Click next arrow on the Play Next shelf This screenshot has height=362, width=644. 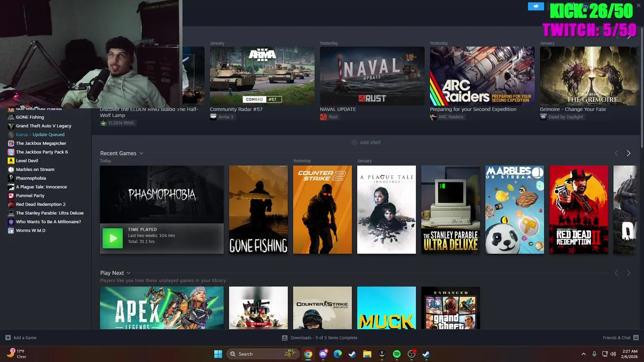coord(628,273)
